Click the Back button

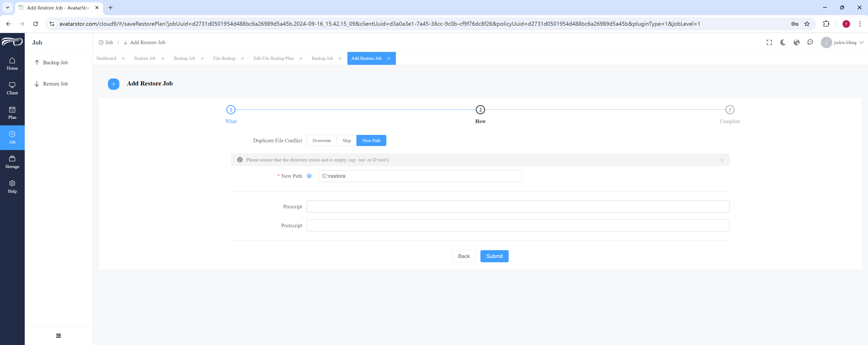click(x=464, y=256)
